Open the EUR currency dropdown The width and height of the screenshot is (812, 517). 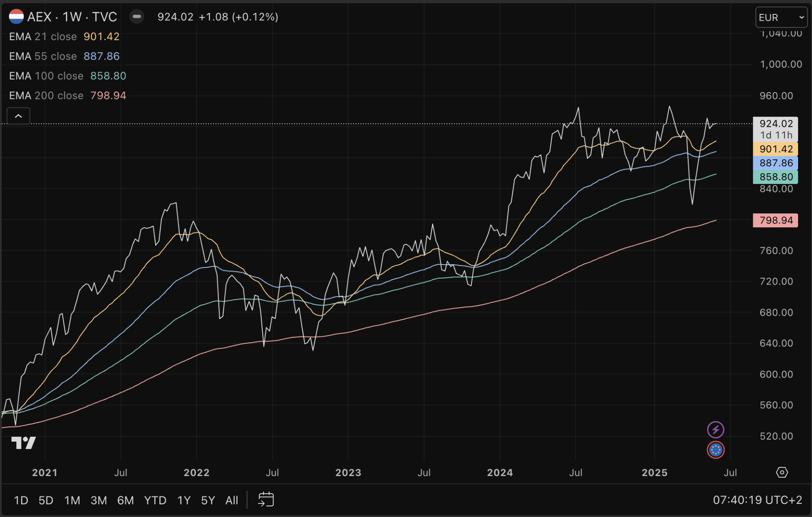pyautogui.click(x=781, y=18)
